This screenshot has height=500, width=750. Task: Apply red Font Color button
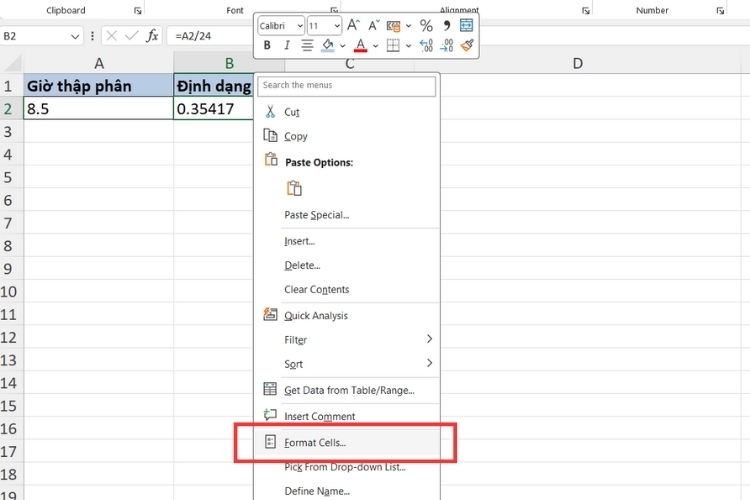[x=361, y=45]
